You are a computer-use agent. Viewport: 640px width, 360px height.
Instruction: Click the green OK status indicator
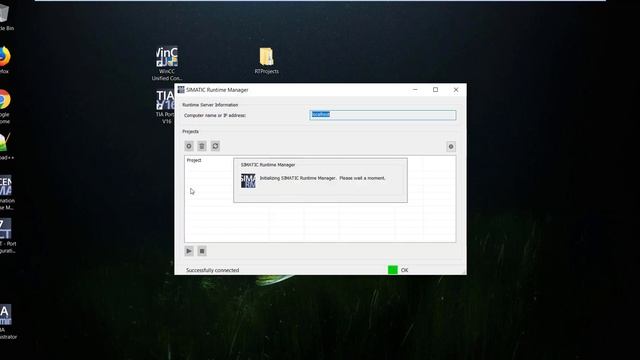click(393, 270)
